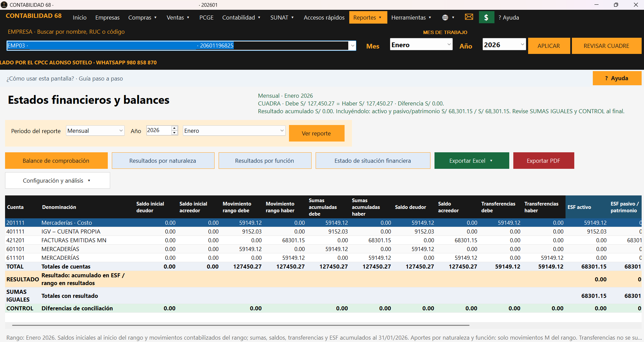
Task: Click the TOTAL Totales de cuentas row
Action: 323,267
